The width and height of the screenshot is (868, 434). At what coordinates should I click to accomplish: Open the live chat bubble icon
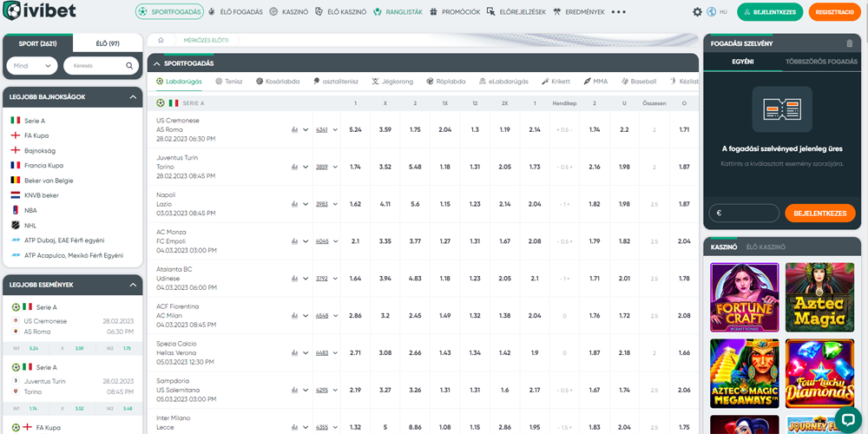tap(848, 417)
